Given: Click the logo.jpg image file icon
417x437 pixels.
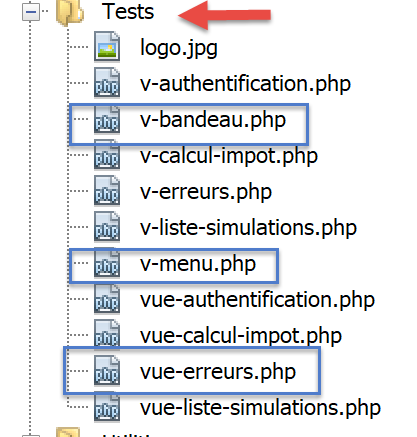Looking at the screenshot, I should pyautogui.click(x=107, y=46).
